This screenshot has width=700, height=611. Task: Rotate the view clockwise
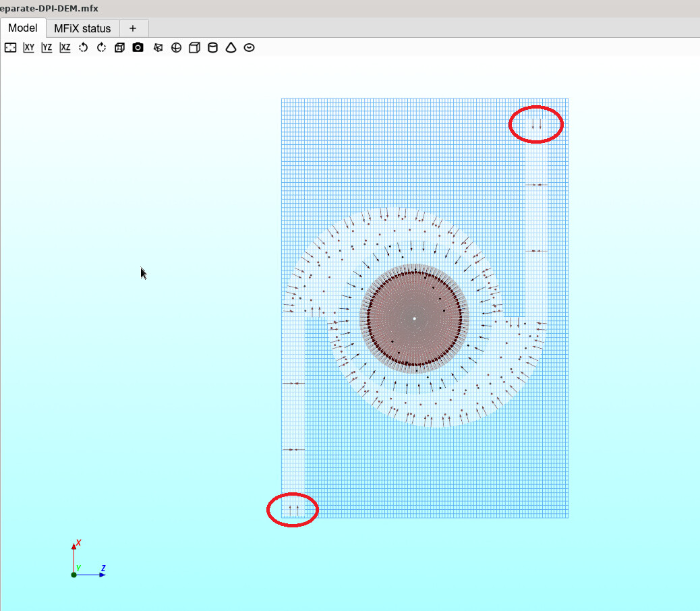coord(101,48)
